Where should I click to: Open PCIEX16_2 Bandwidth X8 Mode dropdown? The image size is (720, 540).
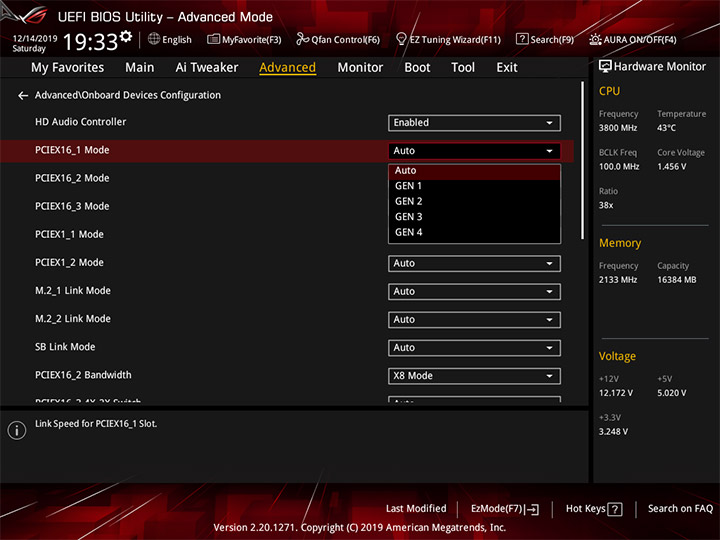[x=474, y=376]
